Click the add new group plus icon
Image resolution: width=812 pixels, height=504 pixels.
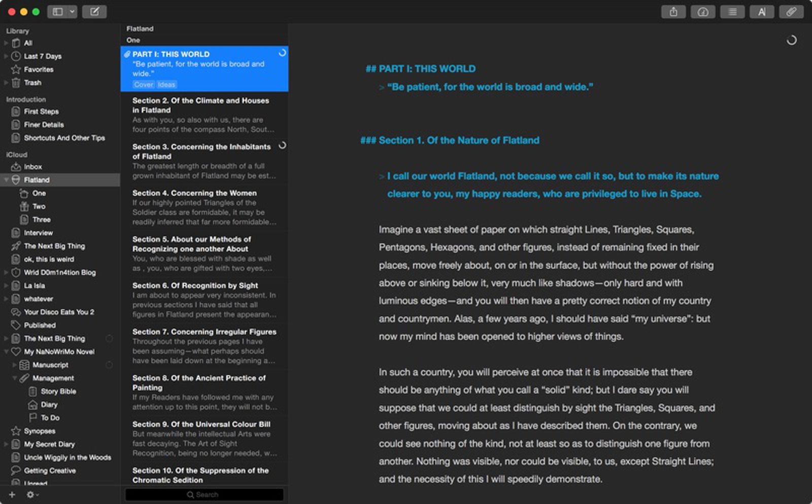[11, 494]
